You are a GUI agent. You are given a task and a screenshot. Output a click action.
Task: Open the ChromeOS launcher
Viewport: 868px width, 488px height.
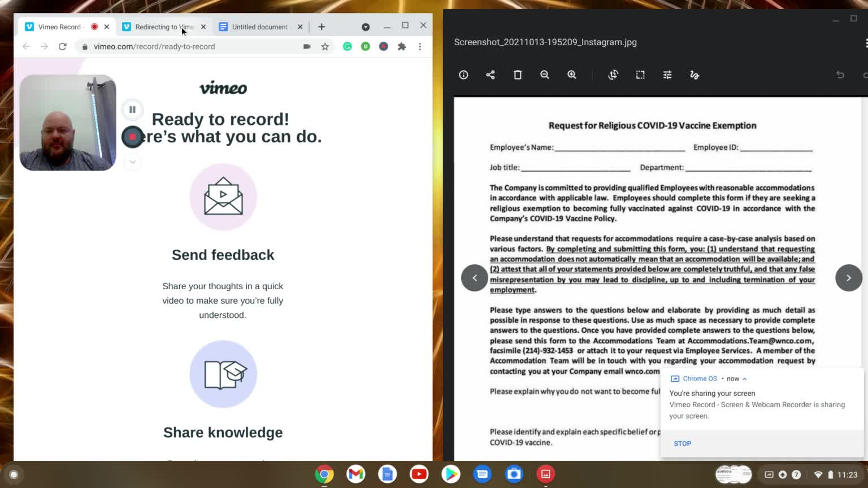(x=14, y=474)
